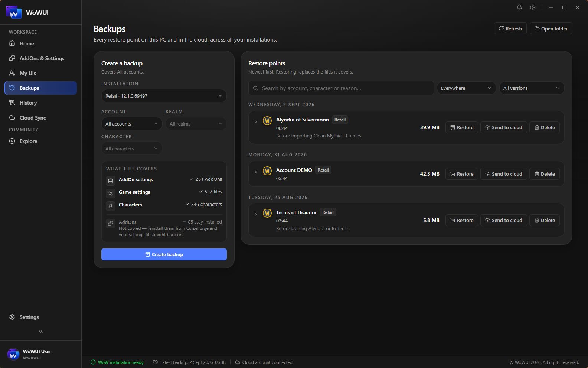Click the My UIs people icon
The width and height of the screenshot is (588, 368).
tap(12, 73)
